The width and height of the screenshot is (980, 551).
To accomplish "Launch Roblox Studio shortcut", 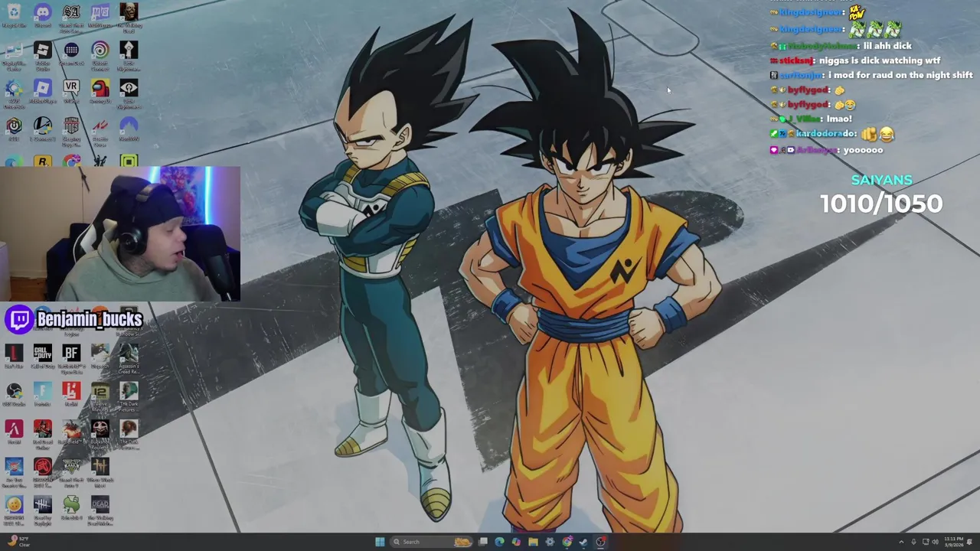I will 42,56.
